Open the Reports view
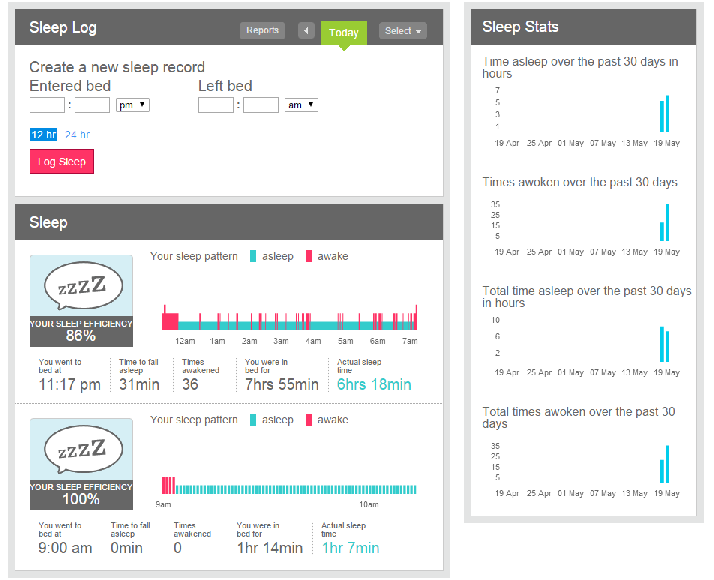714x580 pixels. coord(262,31)
